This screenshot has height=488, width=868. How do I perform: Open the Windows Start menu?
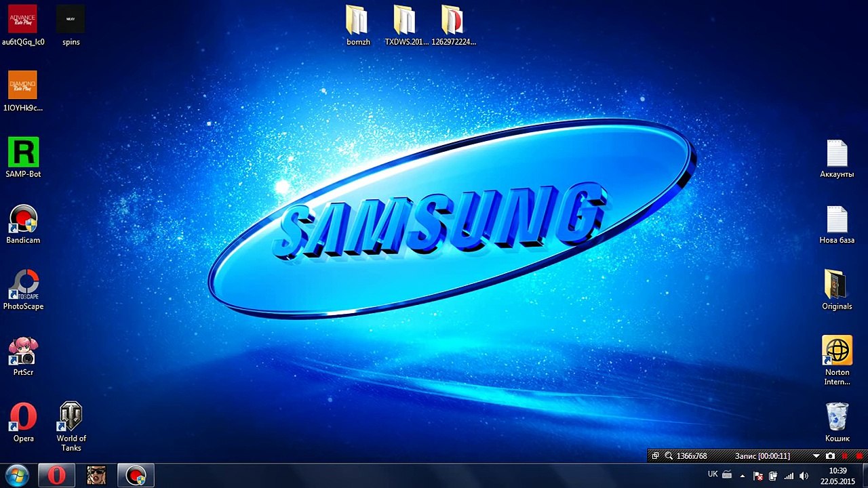[x=16, y=475]
